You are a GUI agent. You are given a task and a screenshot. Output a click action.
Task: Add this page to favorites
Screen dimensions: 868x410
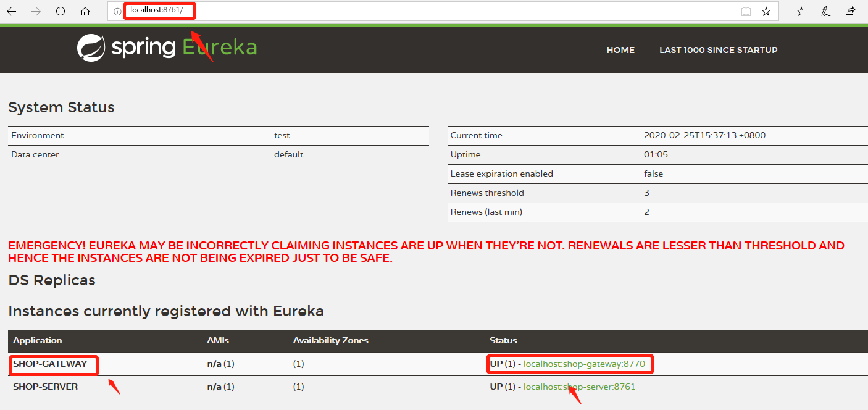[x=766, y=10]
